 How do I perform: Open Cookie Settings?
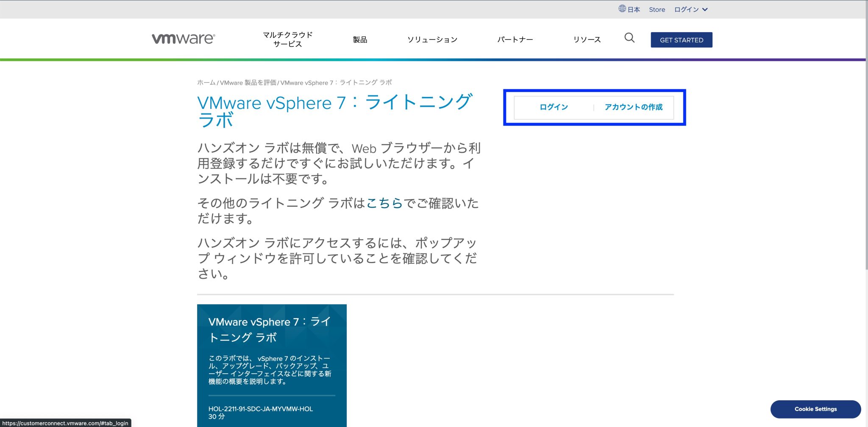pyautogui.click(x=815, y=409)
